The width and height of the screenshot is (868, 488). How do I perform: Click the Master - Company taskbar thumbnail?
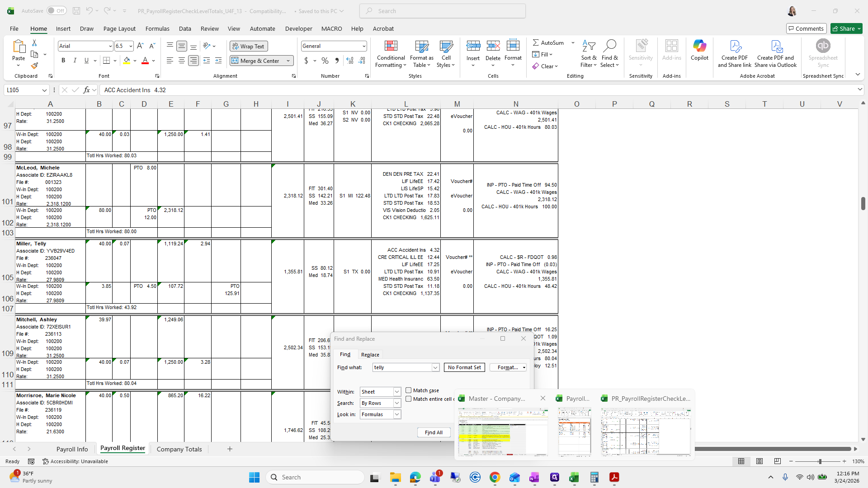503,432
